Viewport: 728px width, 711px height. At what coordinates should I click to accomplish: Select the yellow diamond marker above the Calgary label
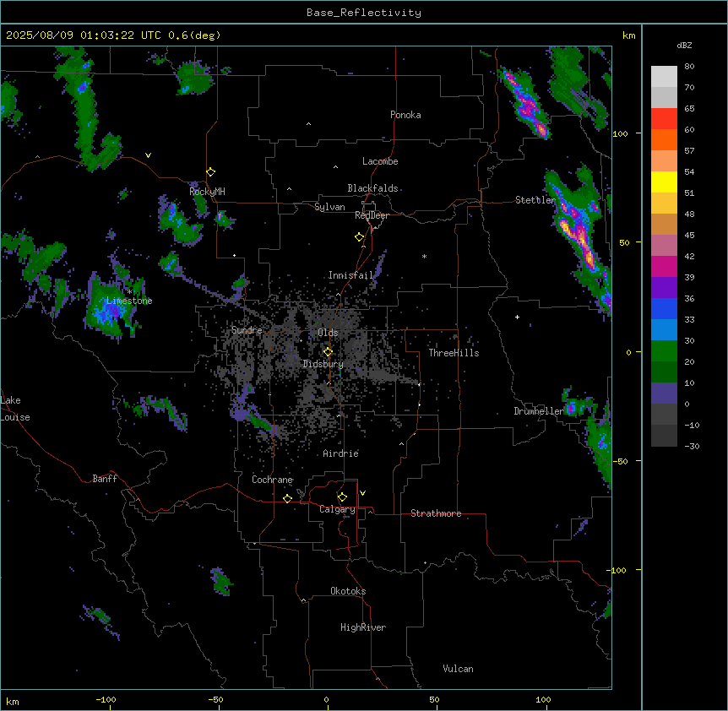343,497
